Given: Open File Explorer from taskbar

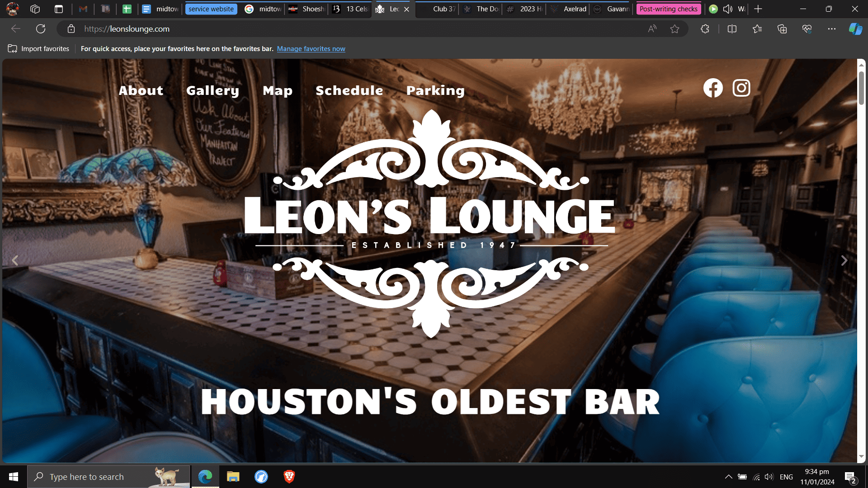Looking at the screenshot, I should (x=233, y=477).
